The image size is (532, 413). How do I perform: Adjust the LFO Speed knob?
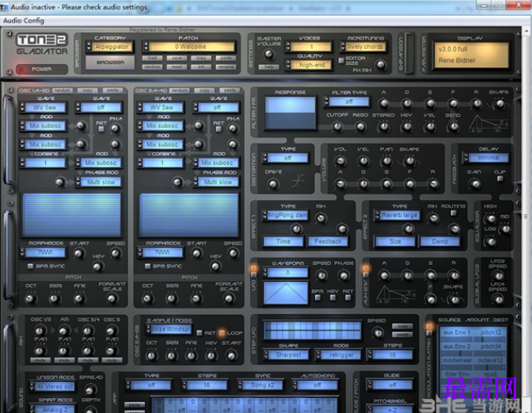[321, 275]
